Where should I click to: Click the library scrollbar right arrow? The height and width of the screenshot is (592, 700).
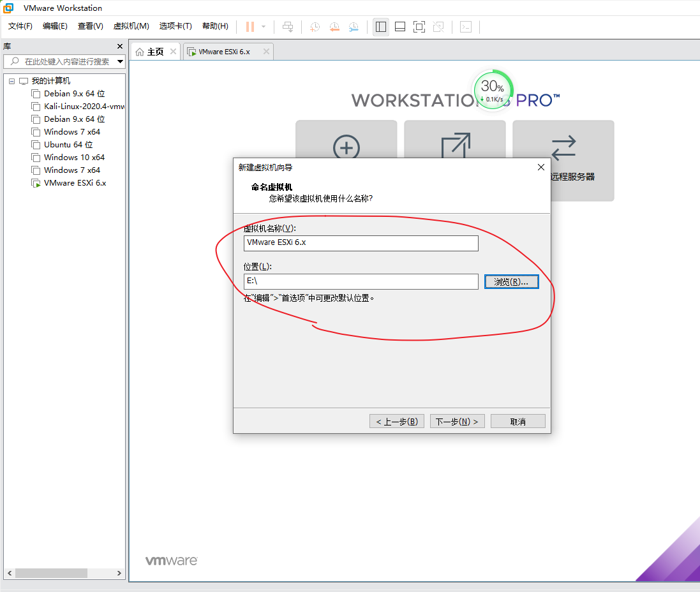(119, 573)
